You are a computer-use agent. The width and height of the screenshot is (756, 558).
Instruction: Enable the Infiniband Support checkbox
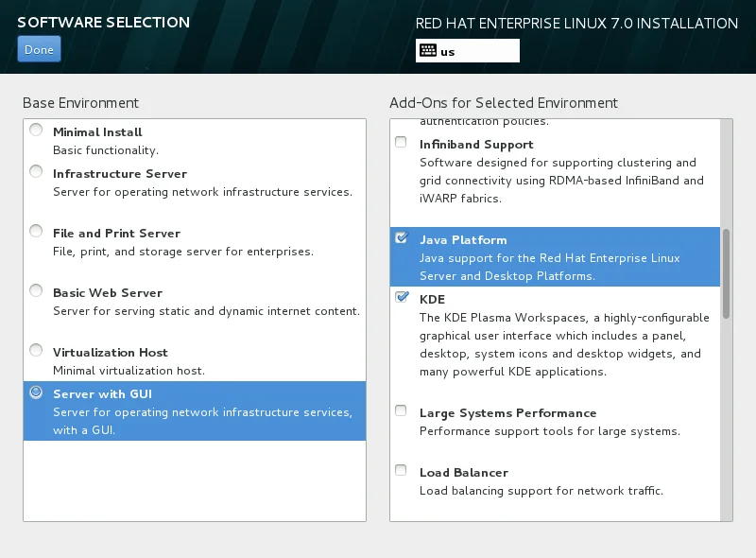click(401, 143)
